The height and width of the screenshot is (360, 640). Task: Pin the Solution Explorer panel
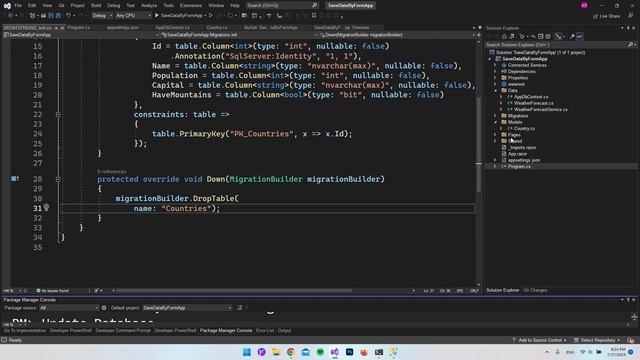coord(628,28)
